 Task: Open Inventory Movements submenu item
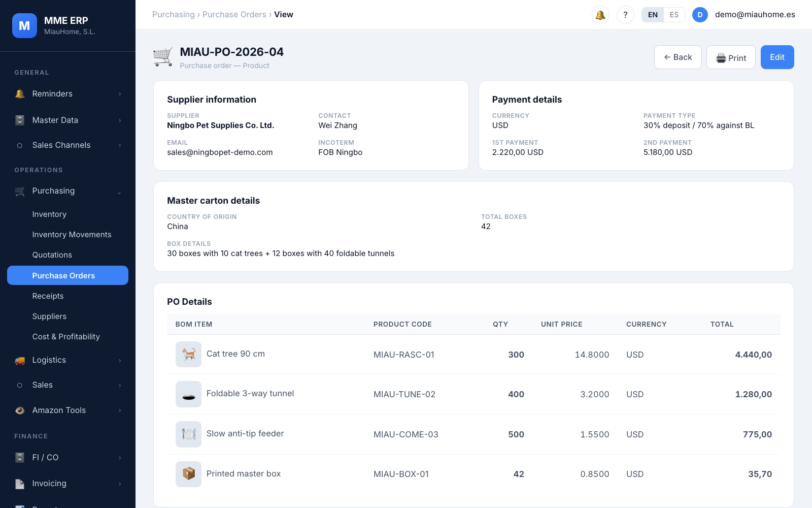67,235
